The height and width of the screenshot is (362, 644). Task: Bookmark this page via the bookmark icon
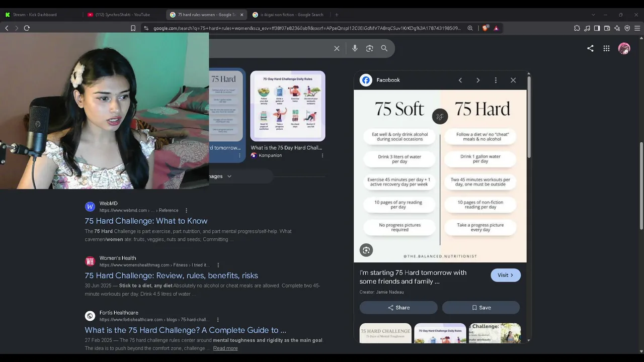pos(133,28)
